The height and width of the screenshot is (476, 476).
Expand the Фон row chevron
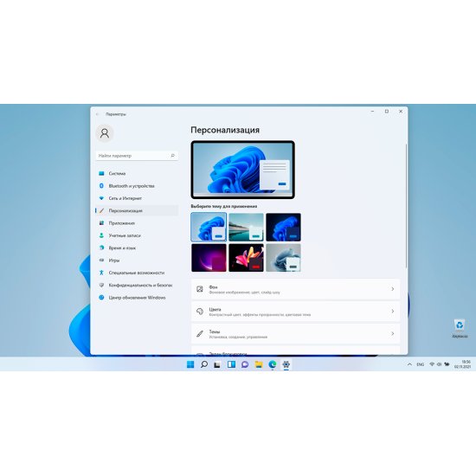pyautogui.click(x=393, y=289)
